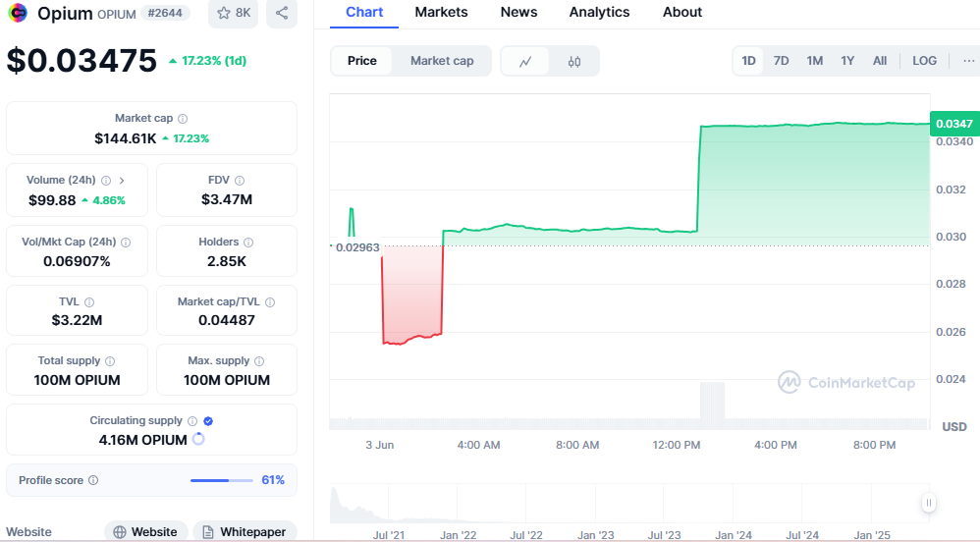The width and height of the screenshot is (980, 542).
Task: Add Opium to watchlist via star button
Action: [x=233, y=13]
